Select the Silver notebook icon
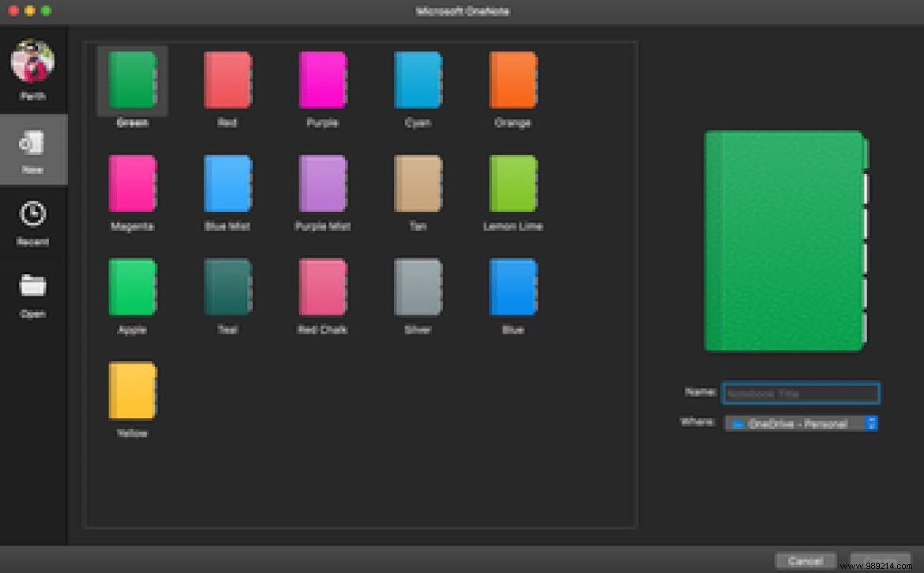 [x=418, y=288]
